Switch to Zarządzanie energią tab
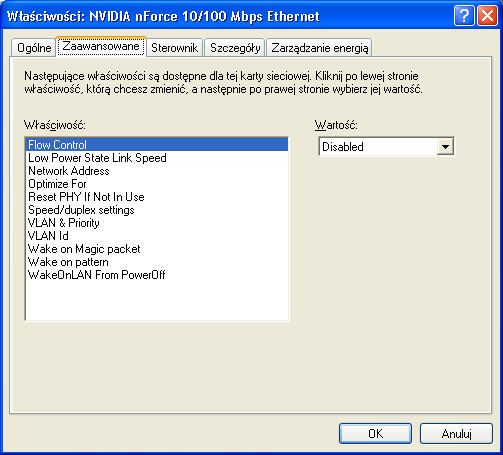Screen dimensions: 503x455 (x=319, y=48)
